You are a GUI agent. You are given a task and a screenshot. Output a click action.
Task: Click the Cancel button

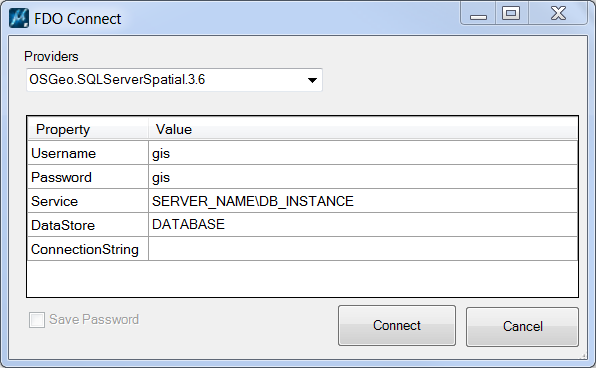522,327
